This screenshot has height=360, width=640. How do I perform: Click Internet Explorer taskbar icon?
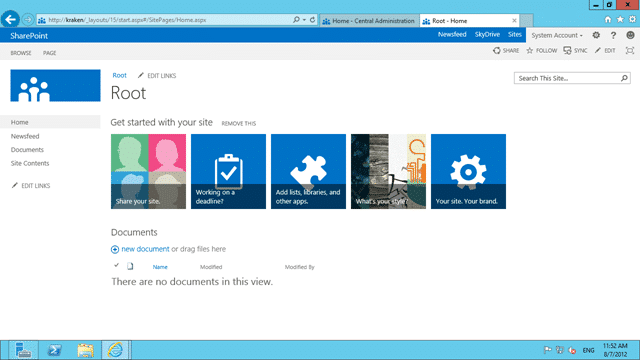tap(116, 350)
